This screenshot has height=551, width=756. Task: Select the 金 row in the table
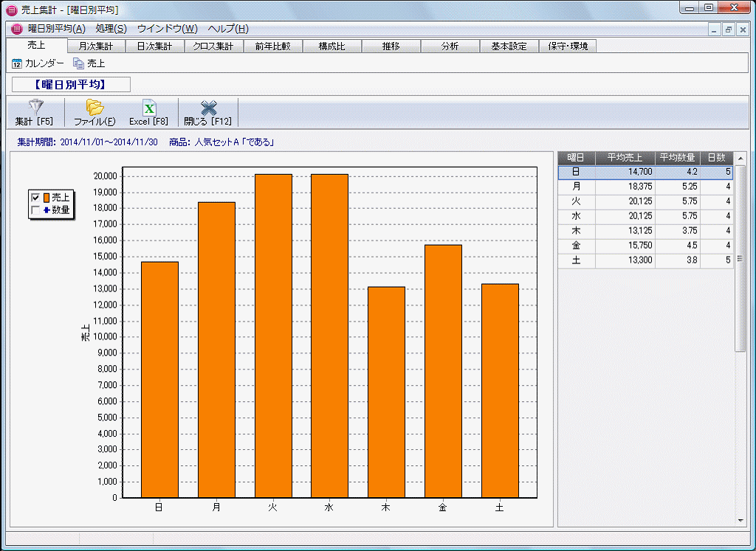pos(645,245)
